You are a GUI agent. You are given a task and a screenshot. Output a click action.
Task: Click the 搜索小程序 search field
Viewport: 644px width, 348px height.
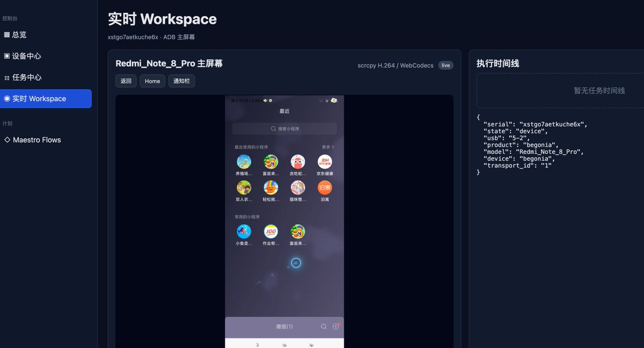284,129
